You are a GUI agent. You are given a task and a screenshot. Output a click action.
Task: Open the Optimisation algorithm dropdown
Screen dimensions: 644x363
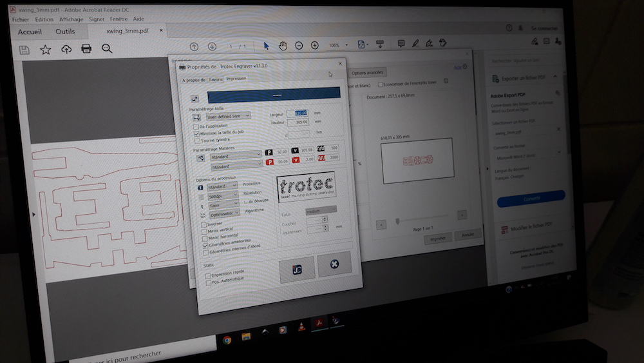pos(224,214)
